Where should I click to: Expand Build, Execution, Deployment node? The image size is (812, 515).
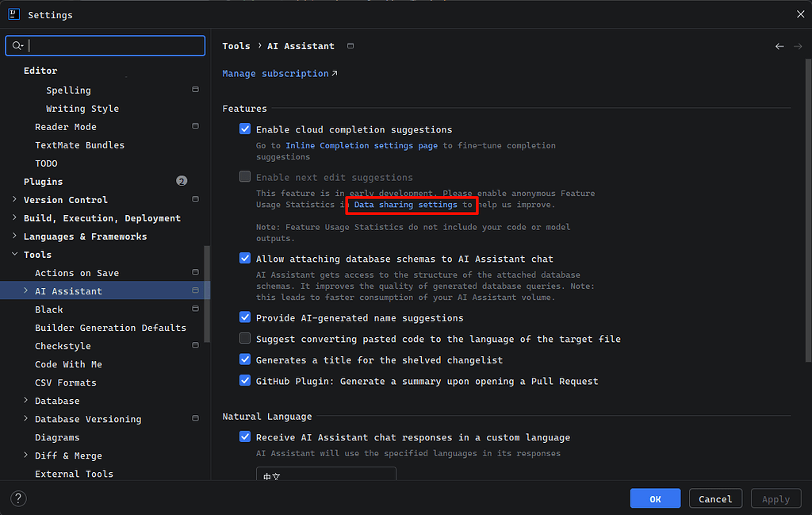click(x=14, y=217)
